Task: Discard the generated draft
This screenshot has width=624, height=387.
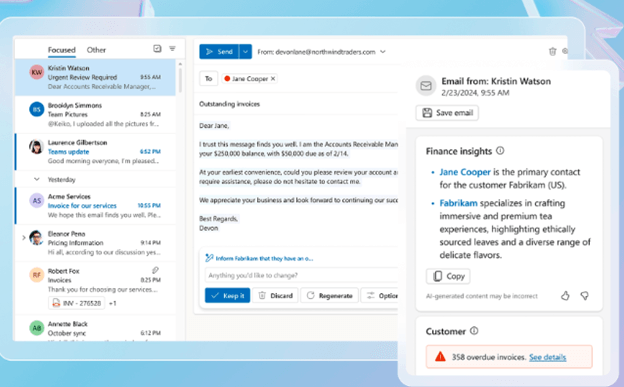Action: 275,295
